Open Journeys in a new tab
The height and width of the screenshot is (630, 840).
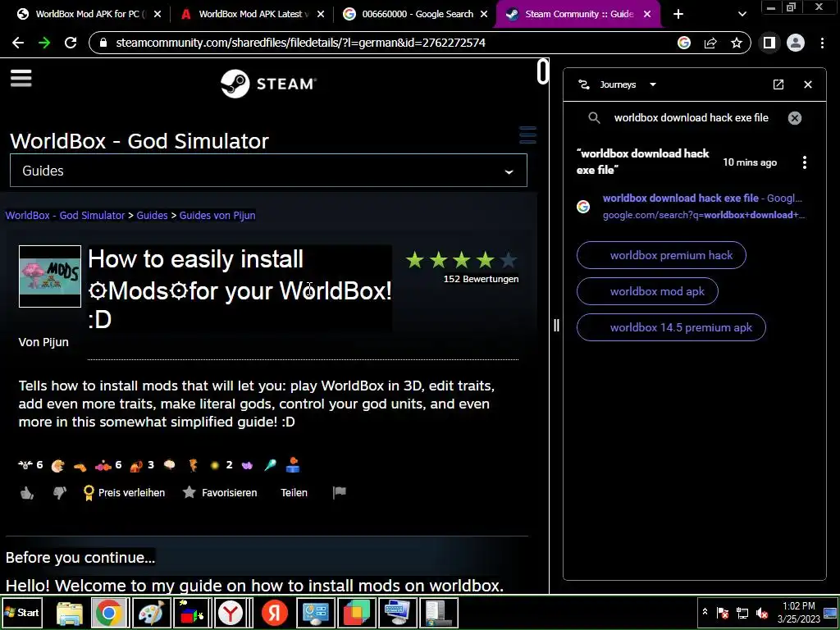pyautogui.click(x=778, y=84)
